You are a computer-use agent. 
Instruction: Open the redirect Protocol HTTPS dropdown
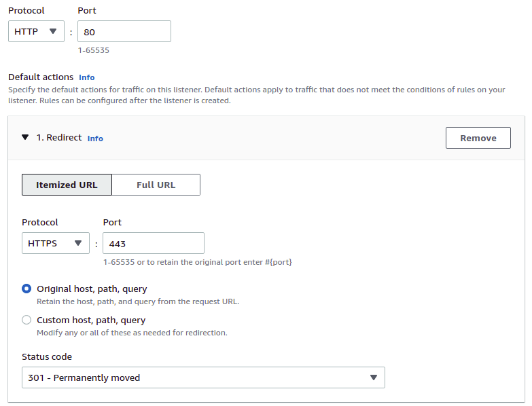56,243
